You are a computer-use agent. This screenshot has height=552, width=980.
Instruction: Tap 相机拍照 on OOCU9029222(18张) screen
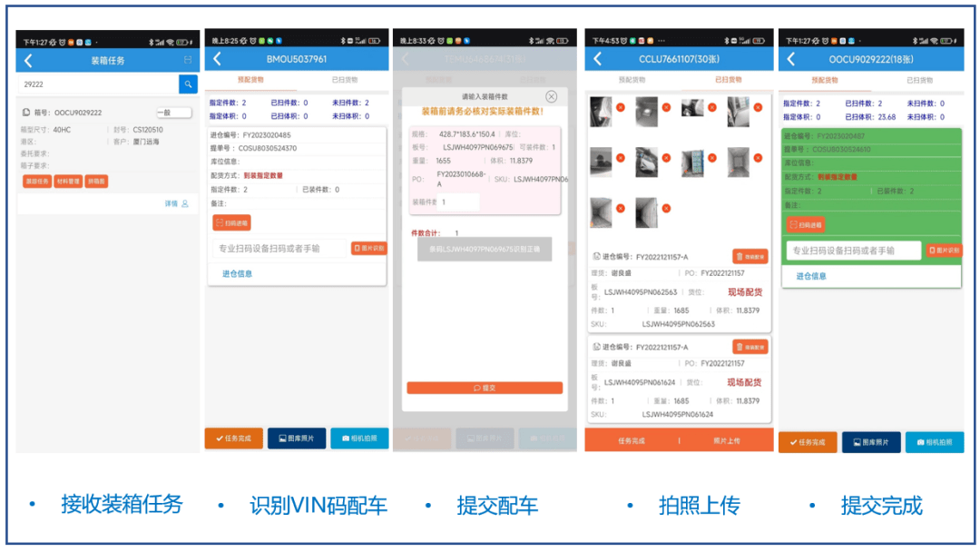pyautogui.click(x=935, y=442)
